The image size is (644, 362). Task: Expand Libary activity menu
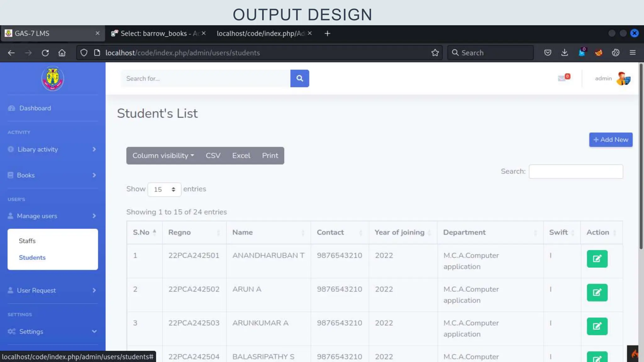pyautogui.click(x=52, y=149)
